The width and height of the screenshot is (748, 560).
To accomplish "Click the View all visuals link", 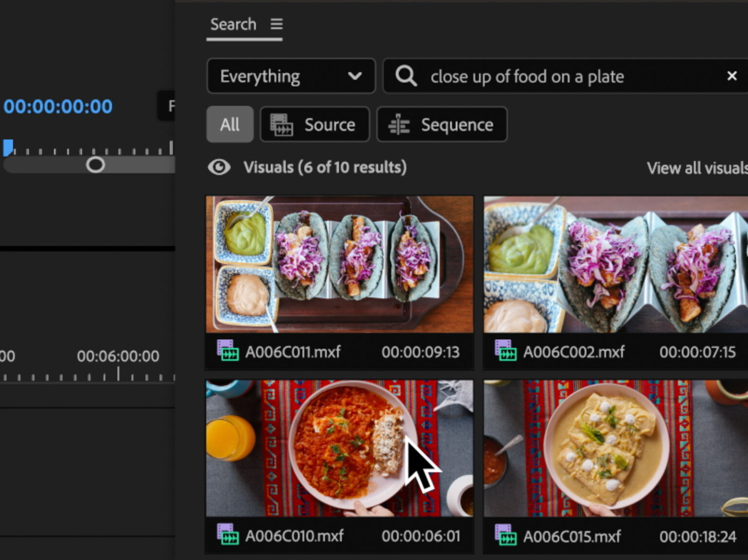I will tap(695, 168).
